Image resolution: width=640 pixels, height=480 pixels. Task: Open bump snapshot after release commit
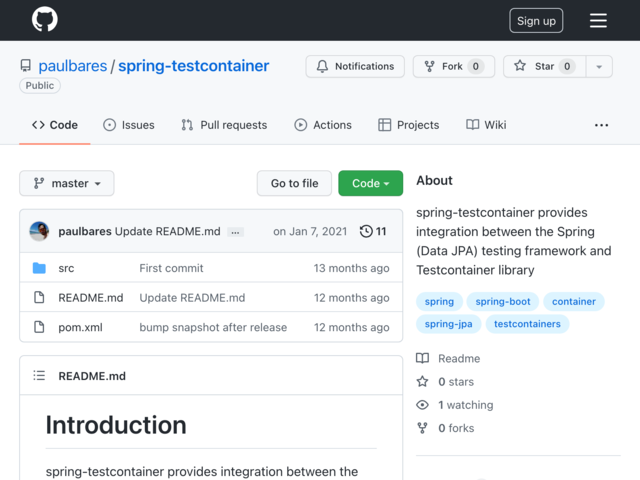pyautogui.click(x=213, y=327)
